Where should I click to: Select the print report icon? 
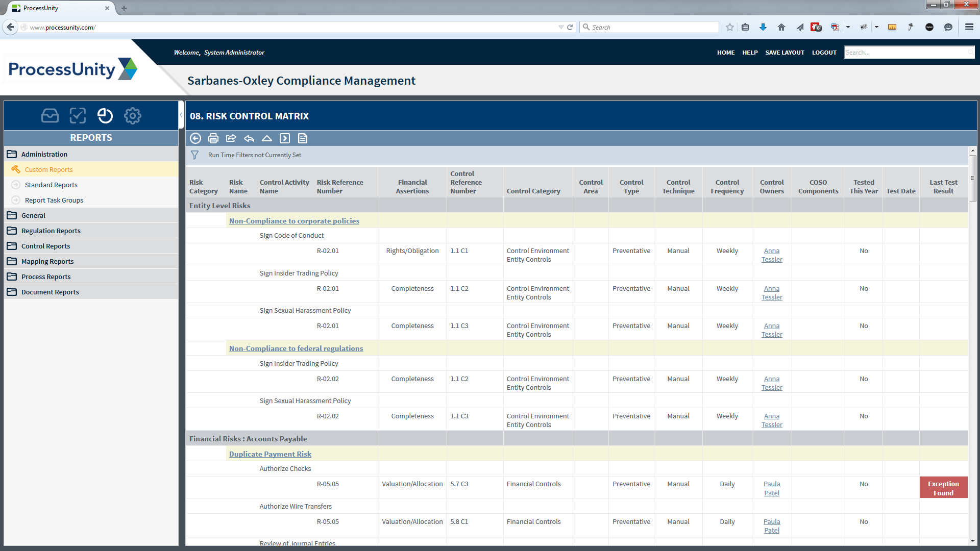pos(213,138)
